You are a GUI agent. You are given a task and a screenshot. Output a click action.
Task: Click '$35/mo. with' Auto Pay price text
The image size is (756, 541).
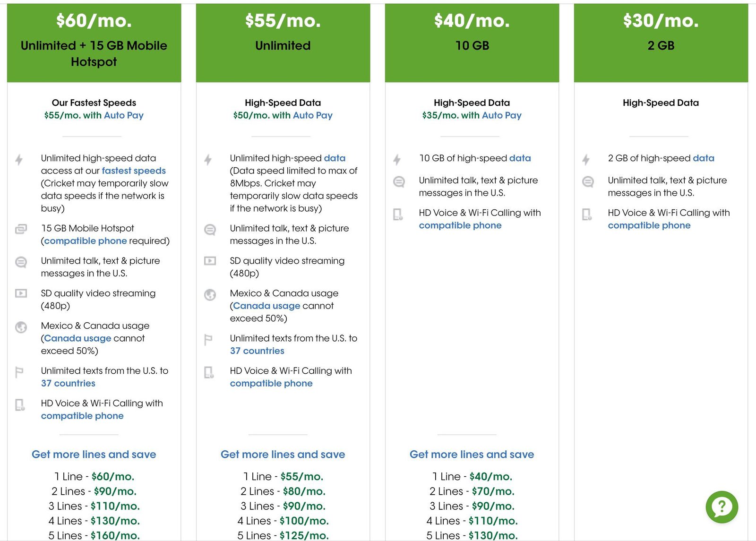451,115
